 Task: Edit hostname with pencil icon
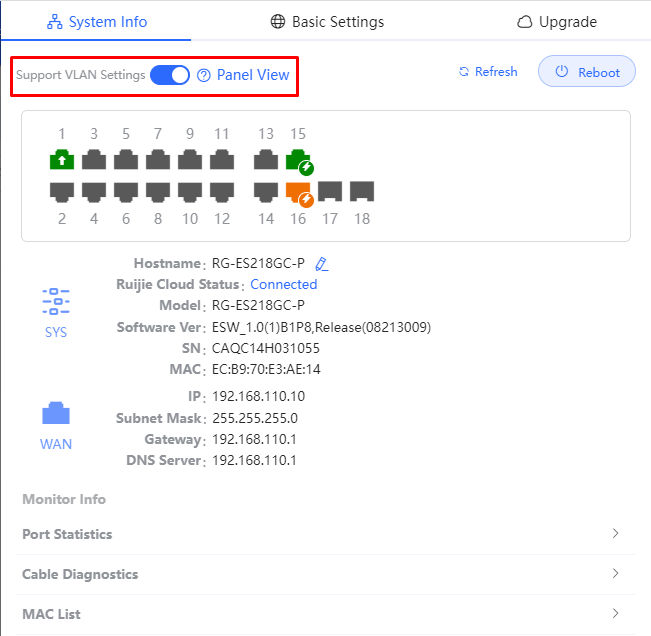[321, 264]
